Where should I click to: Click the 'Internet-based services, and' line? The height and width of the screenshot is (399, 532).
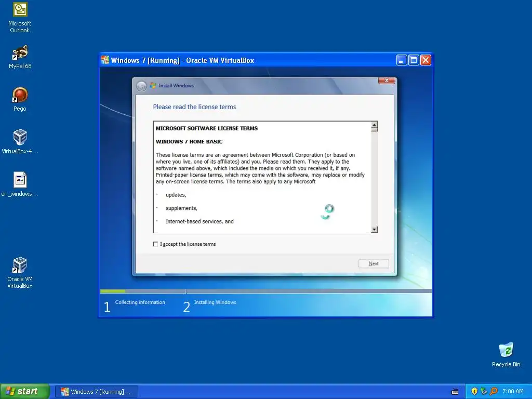tap(199, 221)
